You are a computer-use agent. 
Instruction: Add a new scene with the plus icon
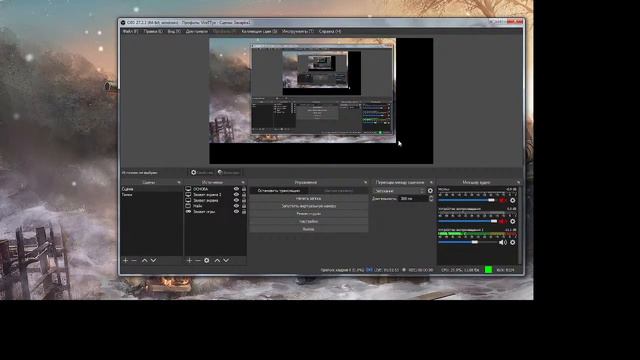point(126,260)
